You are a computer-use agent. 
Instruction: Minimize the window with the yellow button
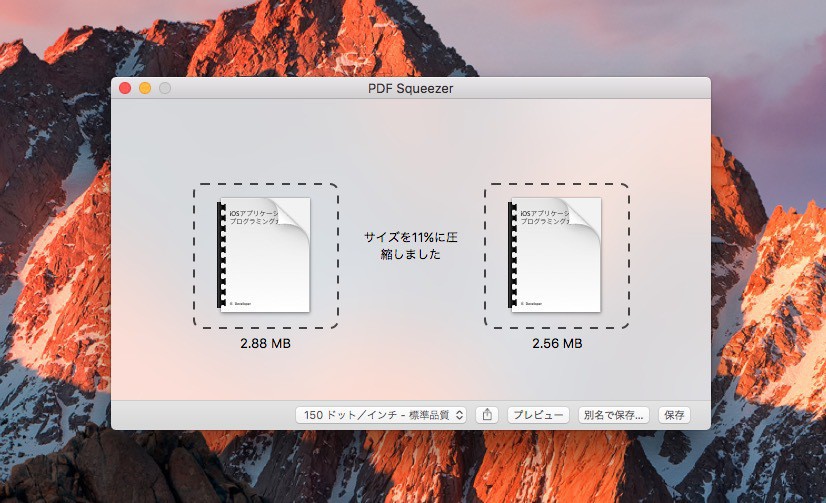coord(145,88)
